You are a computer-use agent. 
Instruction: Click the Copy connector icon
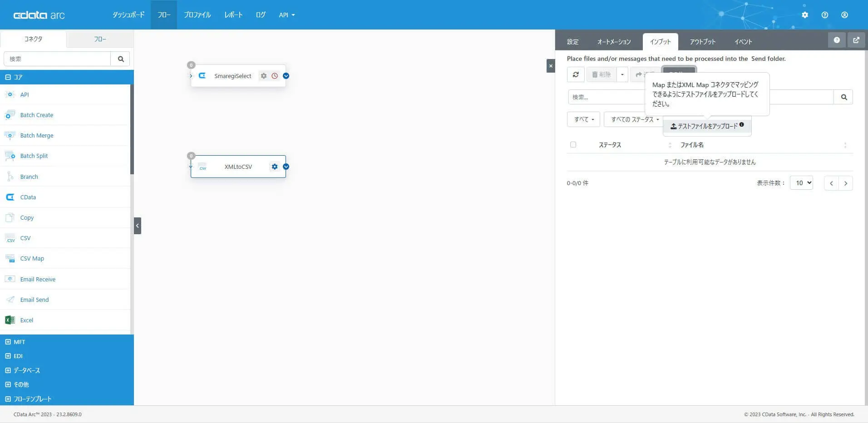click(x=10, y=217)
